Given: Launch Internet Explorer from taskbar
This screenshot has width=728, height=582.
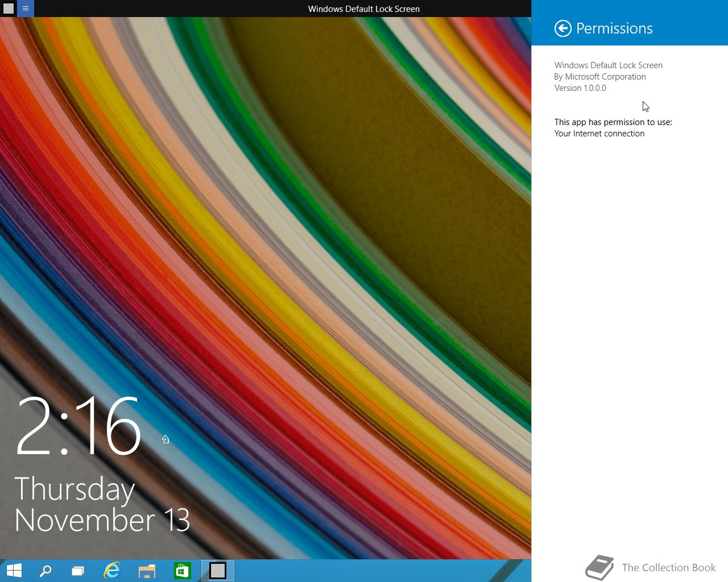Looking at the screenshot, I should point(112,571).
